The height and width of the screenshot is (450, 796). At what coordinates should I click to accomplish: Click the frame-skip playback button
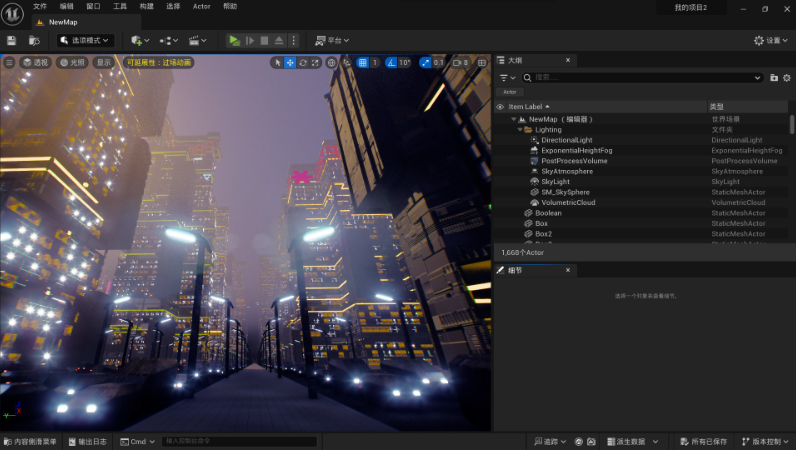point(250,41)
